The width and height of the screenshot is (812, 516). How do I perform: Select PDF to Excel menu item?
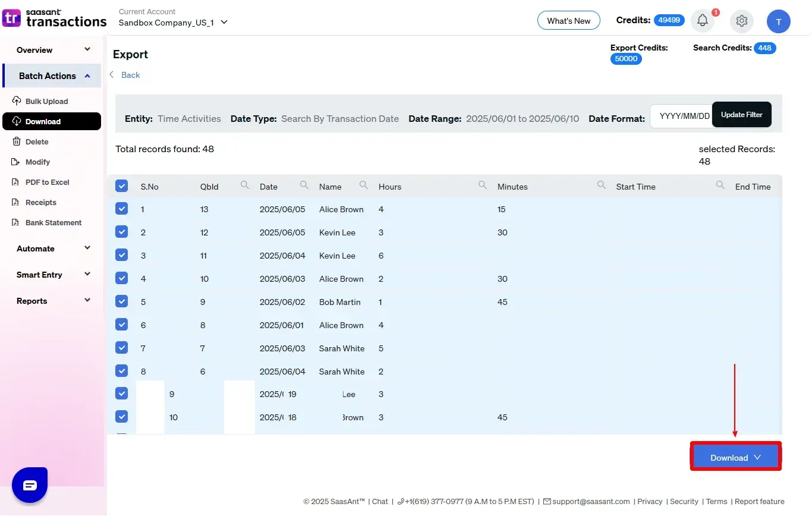tap(48, 182)
